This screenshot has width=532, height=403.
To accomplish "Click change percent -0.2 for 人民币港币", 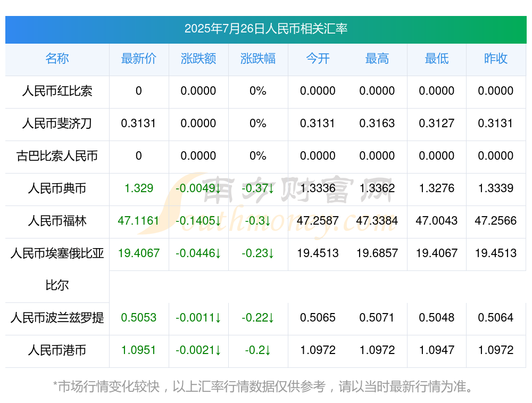I will coord(258,350).
